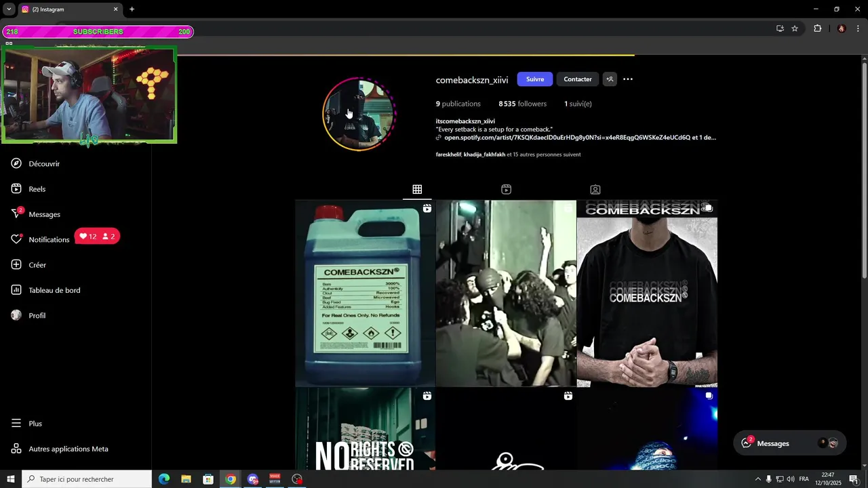Viewport: 868px width, 488px height.
Task: Open the FRA language switcher
Action: pos(804,479)
